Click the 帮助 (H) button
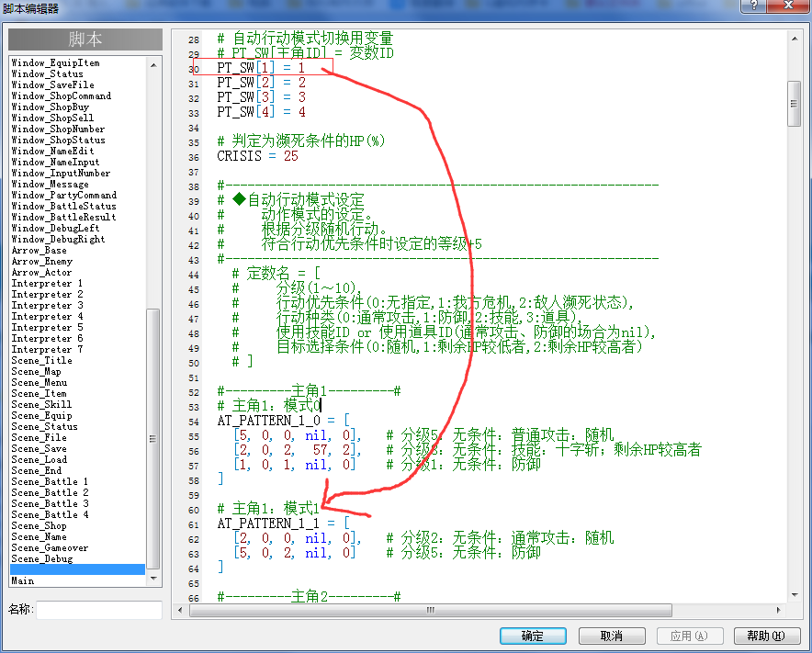812x653 pixels. pos(766,636)
